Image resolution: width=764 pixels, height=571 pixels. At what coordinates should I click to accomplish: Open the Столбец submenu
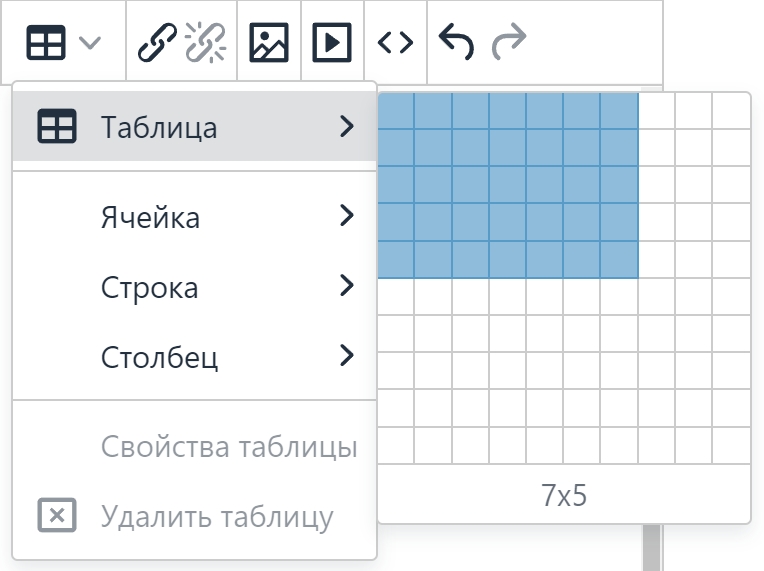click(194, 356)
